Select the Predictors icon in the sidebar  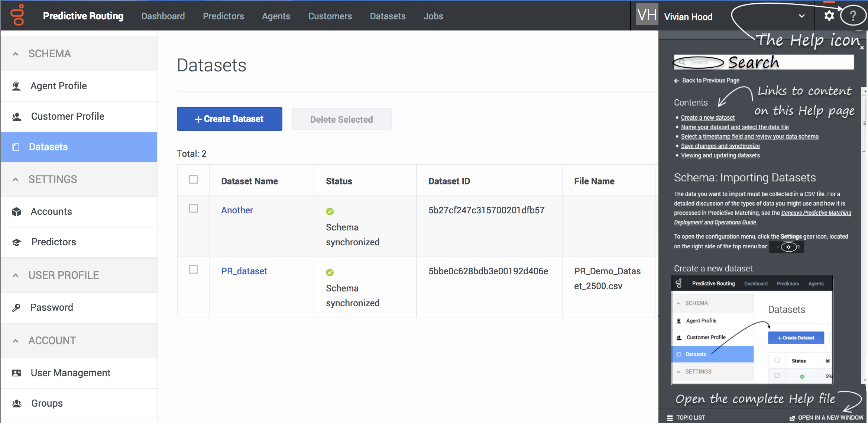16,242
